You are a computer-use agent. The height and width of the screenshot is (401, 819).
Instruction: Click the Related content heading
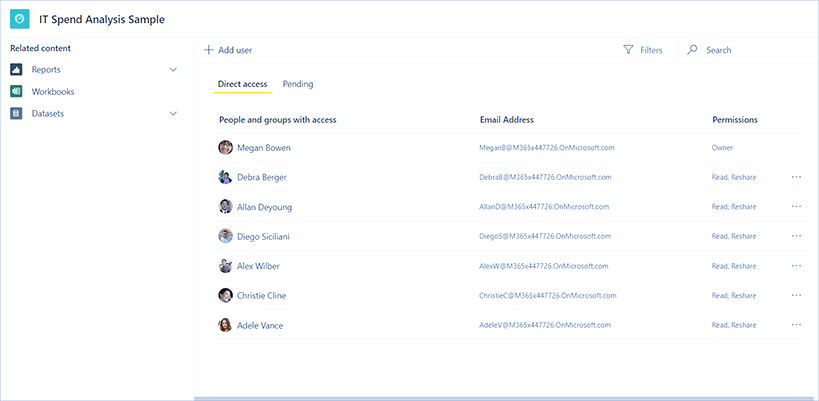pyautogui.click(x=40, y=48)
